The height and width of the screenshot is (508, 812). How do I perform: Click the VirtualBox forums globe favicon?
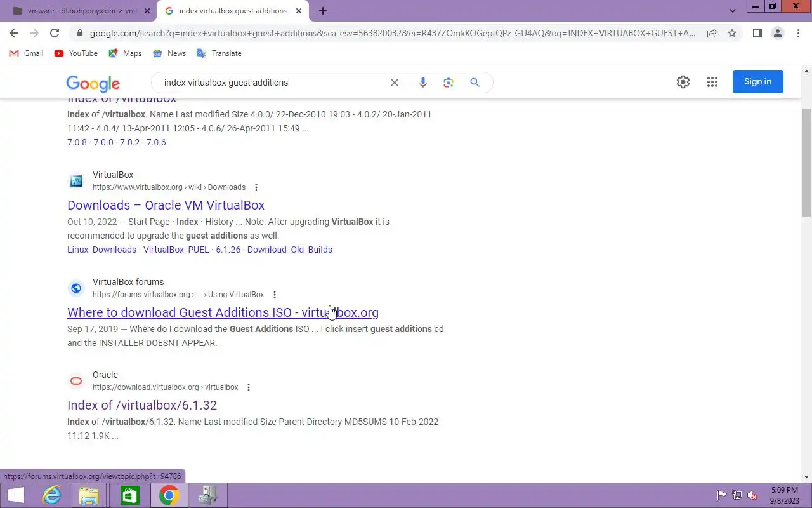tap(76, 288)
